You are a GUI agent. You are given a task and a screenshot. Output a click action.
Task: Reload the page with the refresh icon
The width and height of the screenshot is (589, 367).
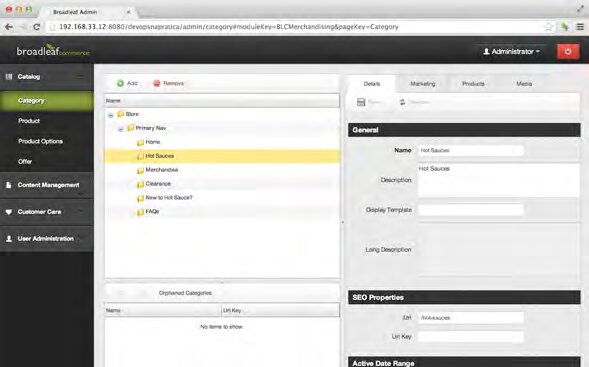click(36, 27)
